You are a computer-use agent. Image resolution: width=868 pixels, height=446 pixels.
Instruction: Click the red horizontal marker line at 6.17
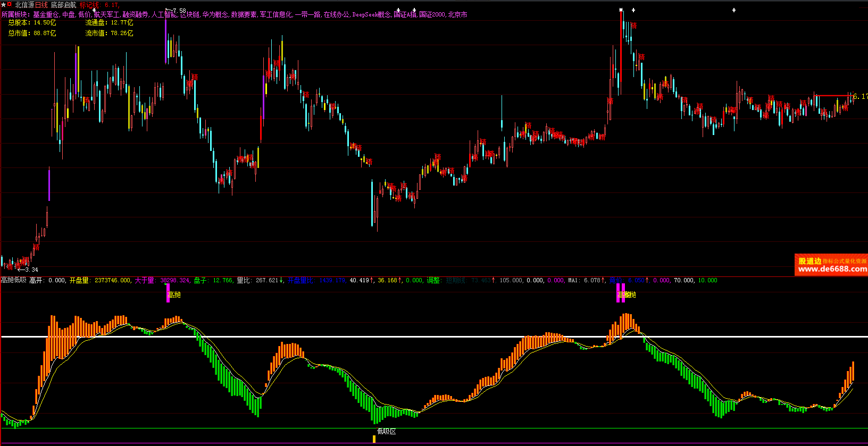tap(832, 96)
